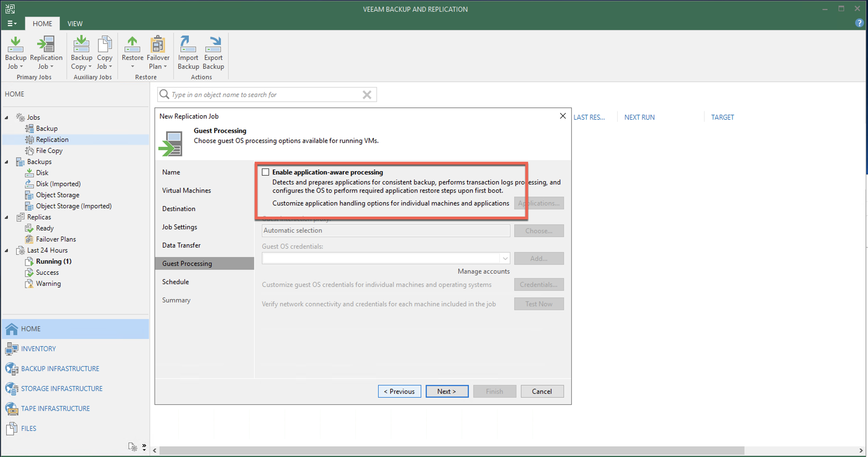This screenshot has height=457, width=868.
Task: Open Backup Infrastructure view icon
Action: (12, 369)
